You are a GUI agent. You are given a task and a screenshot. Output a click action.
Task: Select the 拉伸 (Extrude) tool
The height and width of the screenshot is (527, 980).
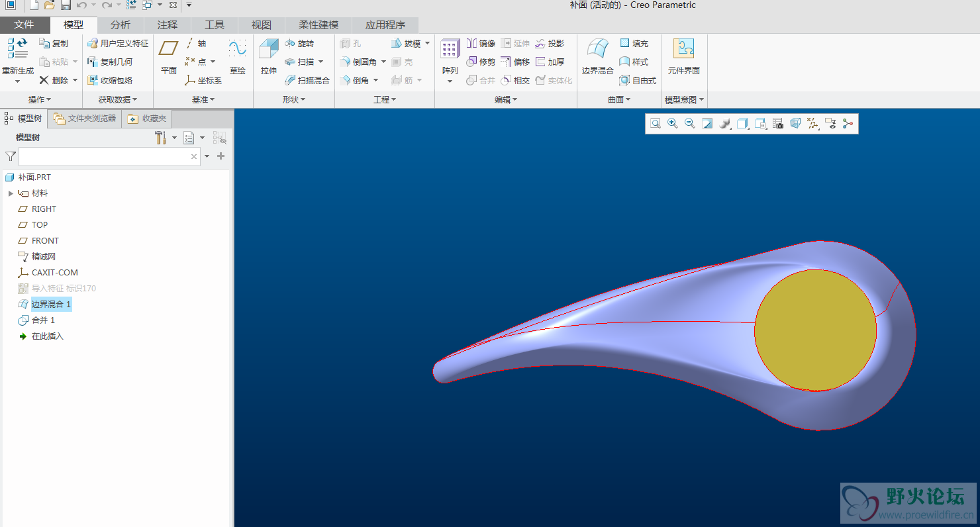click(x=269, y=58)
